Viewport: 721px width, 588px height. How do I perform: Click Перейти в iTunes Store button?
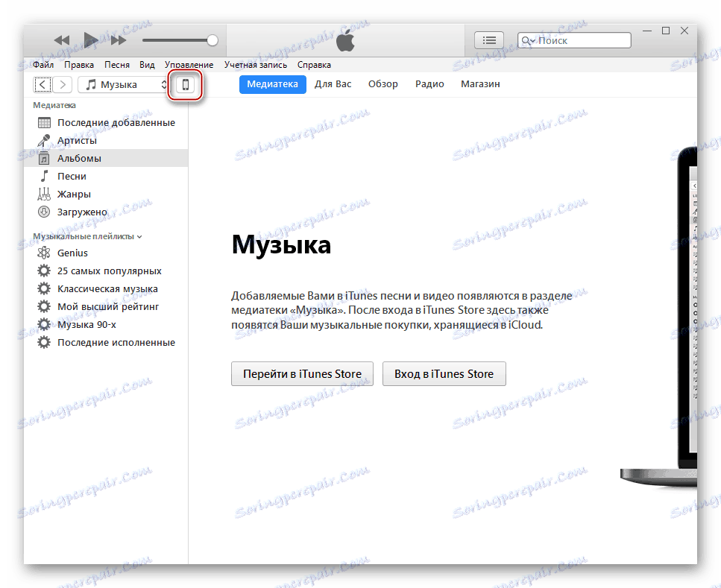pyautogui.click(x=302, y=373)
